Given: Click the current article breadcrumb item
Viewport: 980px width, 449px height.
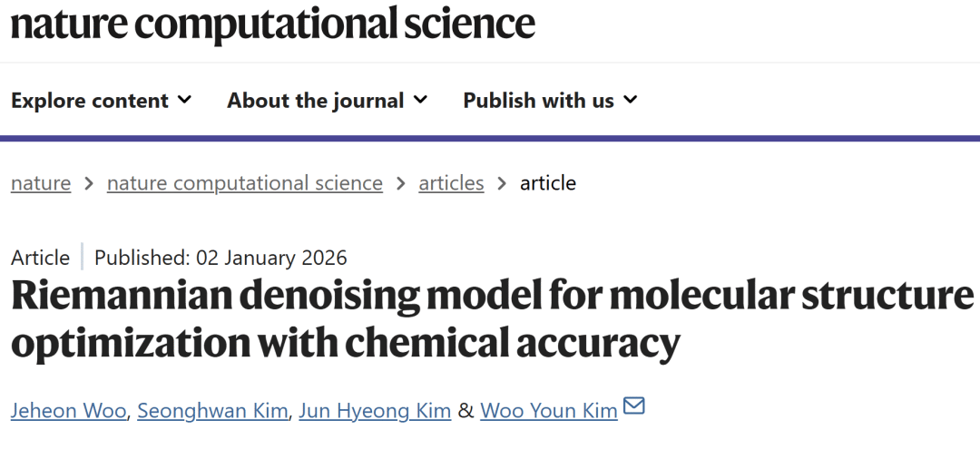Looking at the screenshot, I should click(547, 183).
